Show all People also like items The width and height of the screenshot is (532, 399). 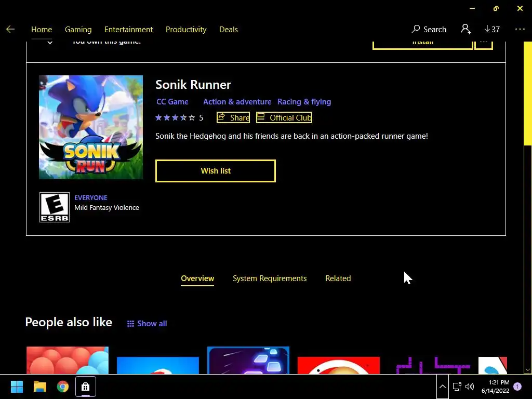pos(147,324)
